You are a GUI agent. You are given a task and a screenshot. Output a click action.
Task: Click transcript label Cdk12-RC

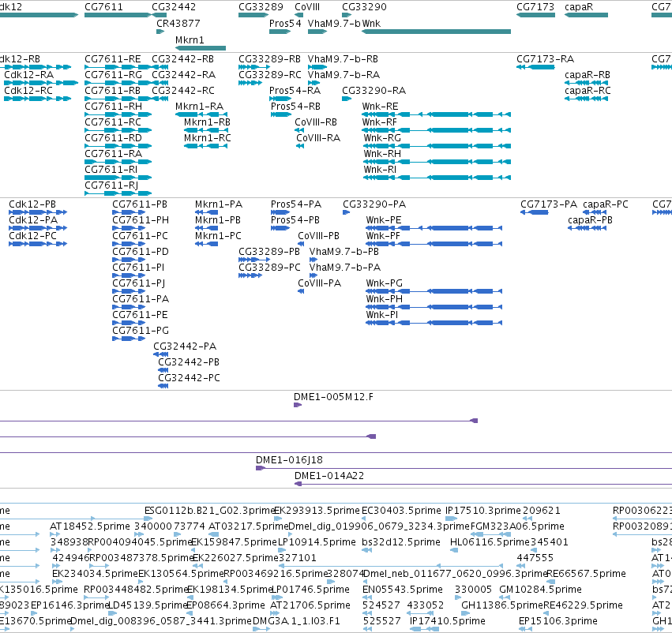(28, 90)
